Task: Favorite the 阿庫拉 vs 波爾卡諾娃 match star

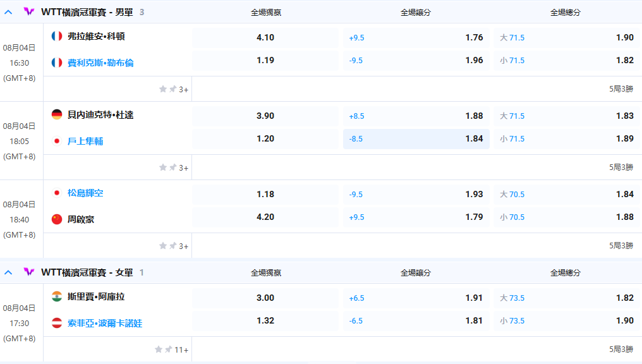Action: [159, 349]
